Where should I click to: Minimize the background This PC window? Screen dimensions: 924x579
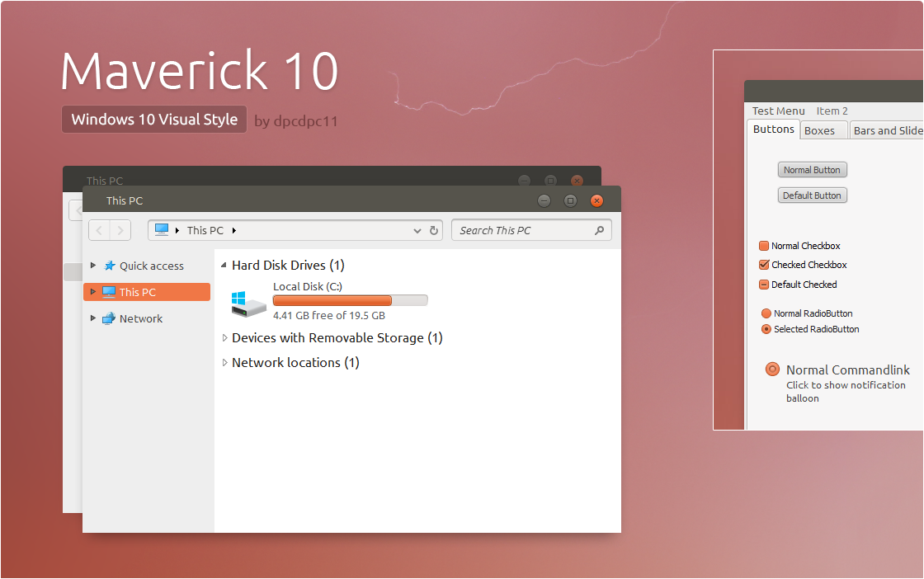pos(524,181)
